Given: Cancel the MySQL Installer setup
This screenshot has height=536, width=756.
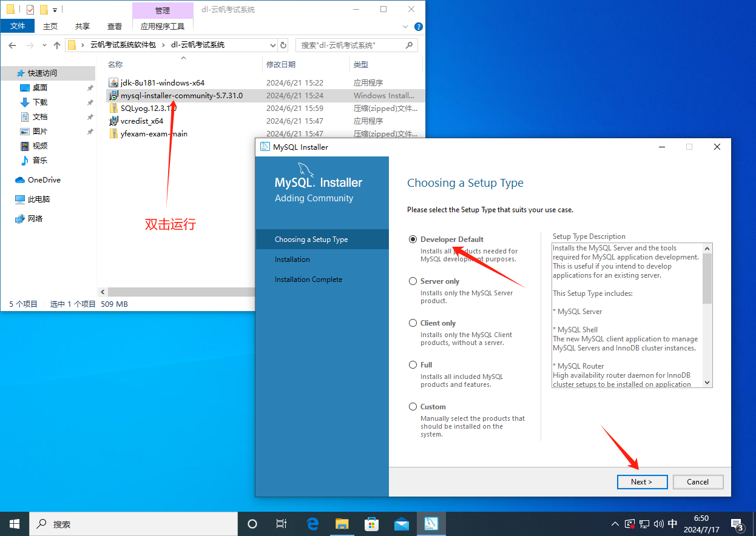Looking at the screenshot, I should point(698,482).
